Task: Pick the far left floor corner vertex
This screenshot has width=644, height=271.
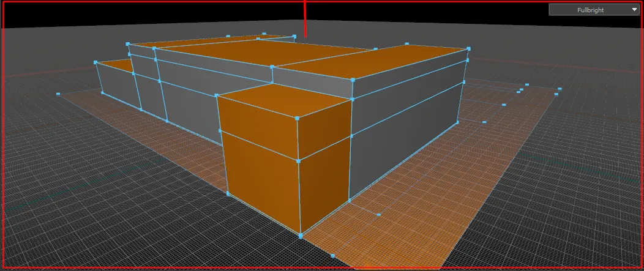Action: click(58, 94)
